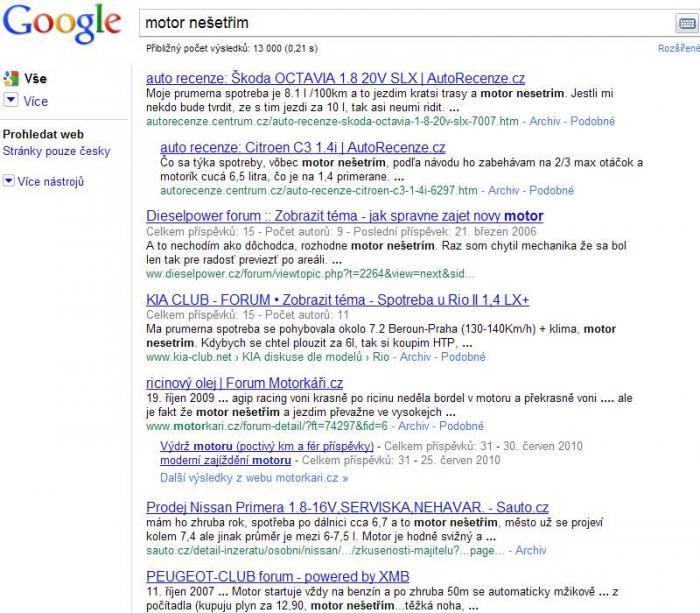
Task: Open the Rozšířené advanced search link
Action: (x=678, y=48)
